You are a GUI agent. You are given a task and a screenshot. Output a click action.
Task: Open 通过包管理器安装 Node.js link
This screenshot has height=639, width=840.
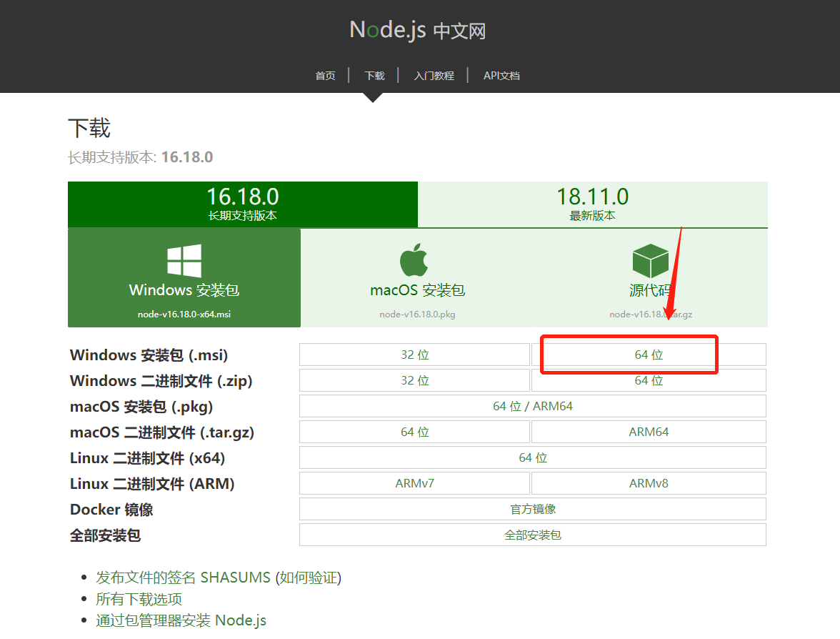coord(181,620)
